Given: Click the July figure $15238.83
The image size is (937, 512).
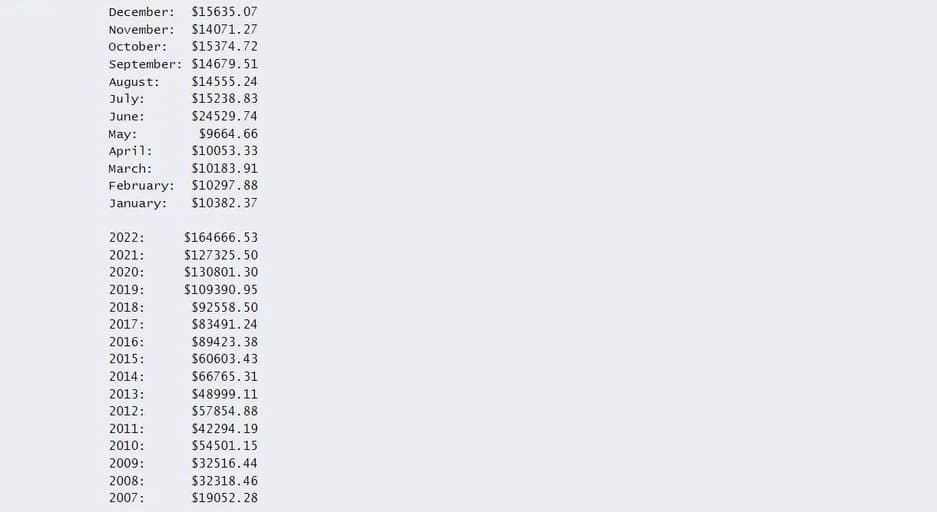Looking at the screenshot, I should [x=225, y=99].
